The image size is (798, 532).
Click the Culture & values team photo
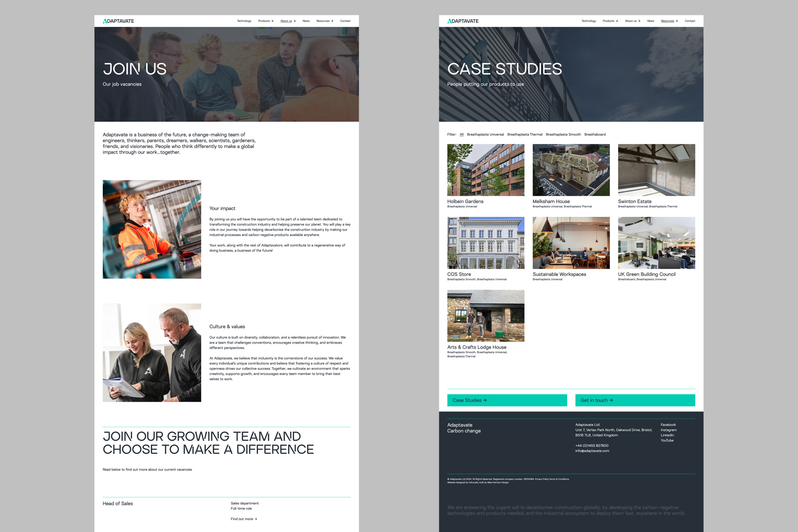tap(152, 353)
